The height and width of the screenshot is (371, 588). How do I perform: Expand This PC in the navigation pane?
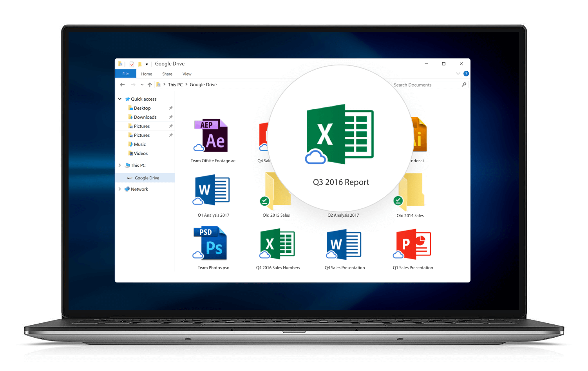pos(120,165)
